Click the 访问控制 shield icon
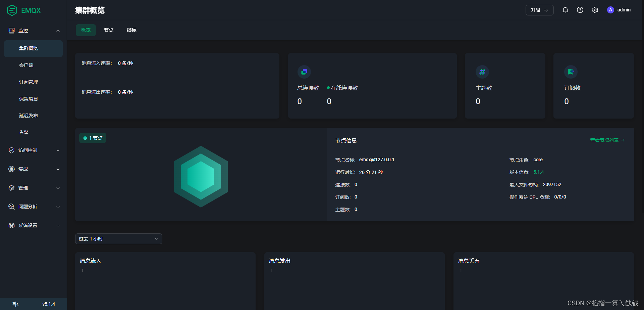 pos(11,150)
